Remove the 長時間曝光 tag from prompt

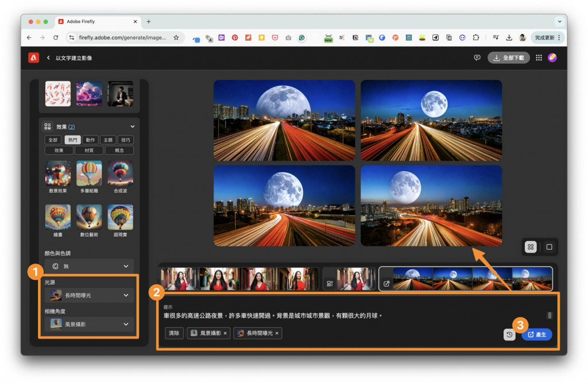pos(276,333)
